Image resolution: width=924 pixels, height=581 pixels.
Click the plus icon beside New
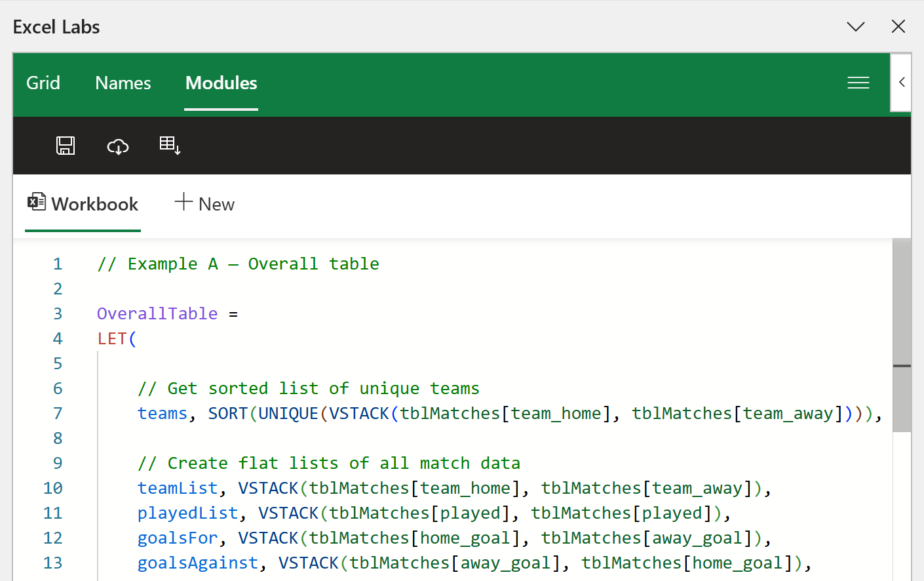click(x=183, y=202)
